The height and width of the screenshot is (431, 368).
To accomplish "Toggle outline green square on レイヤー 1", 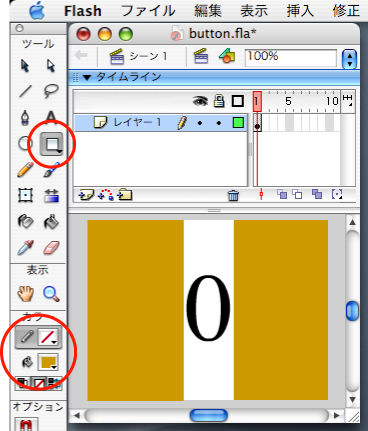I will (x=238, y=123).
